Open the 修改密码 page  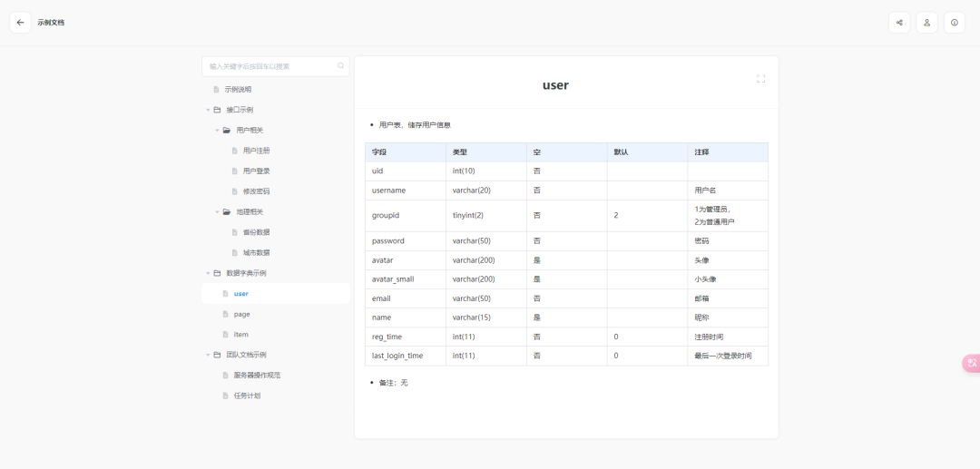256,191
